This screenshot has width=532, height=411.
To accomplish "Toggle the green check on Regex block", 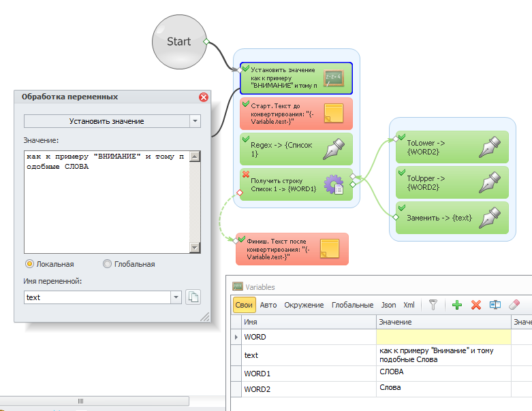I will click(x=246, y=139).
